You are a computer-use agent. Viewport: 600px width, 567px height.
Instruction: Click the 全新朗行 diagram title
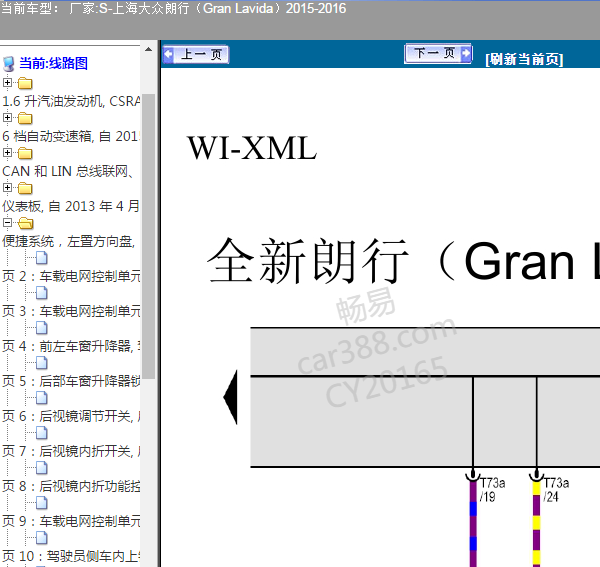403,261
